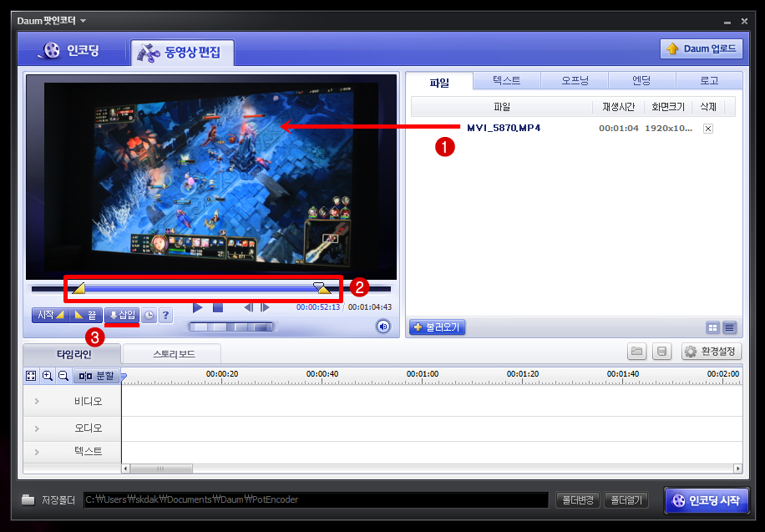Open the 텍스트 tab
The width and height of the screenshot is (765, 532).
(x=507, y=80)
